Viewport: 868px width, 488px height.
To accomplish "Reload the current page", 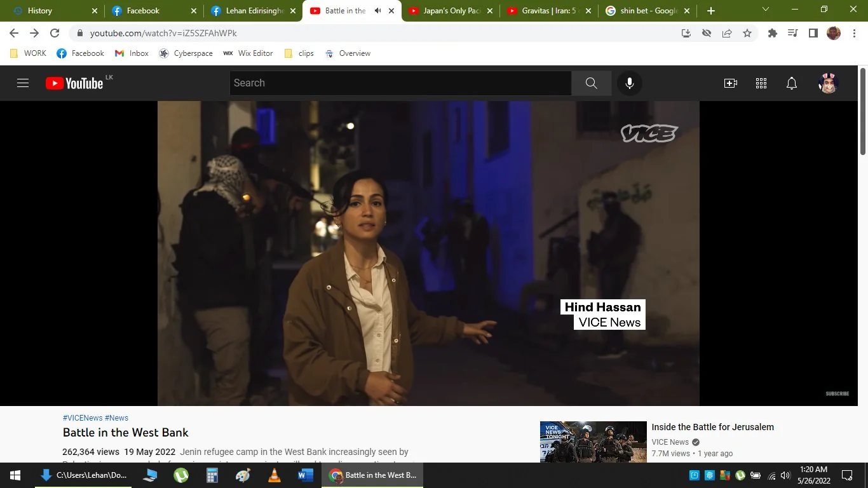I will pyautogui.click(x=55, y=33).
